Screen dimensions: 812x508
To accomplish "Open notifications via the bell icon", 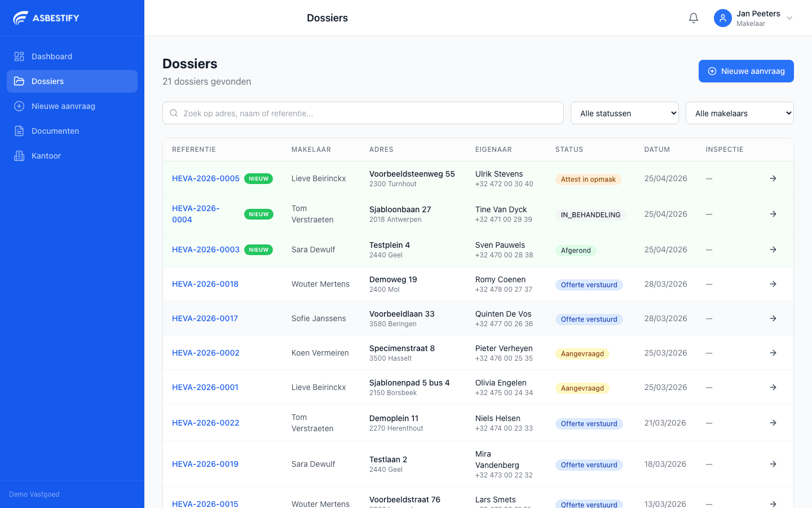I will [x=693, y=17].
